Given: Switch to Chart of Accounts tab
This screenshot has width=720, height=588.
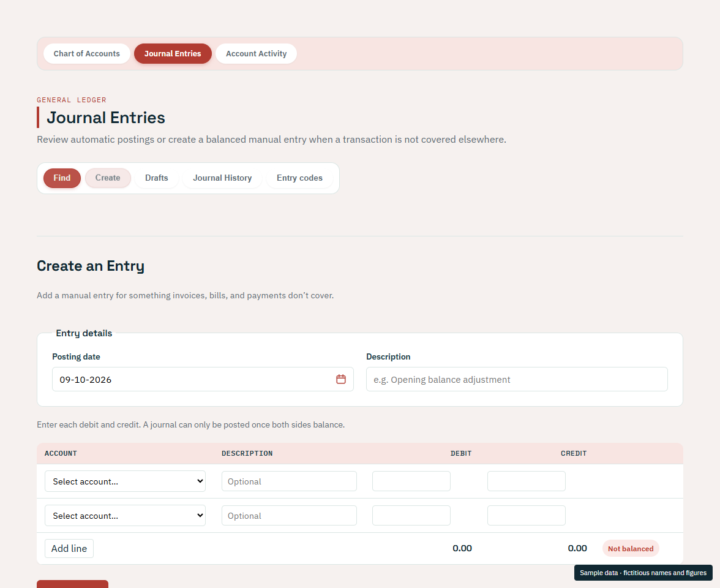Looking at the screenshot, I should pos(87,54).
